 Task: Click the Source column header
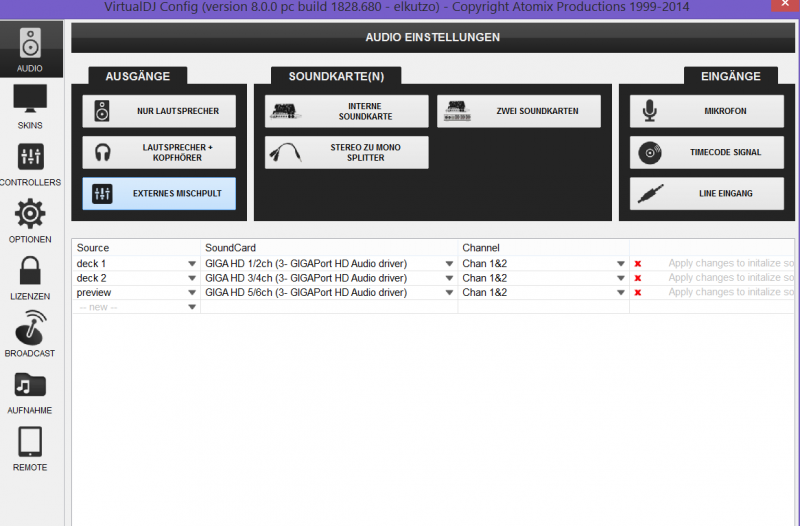(x=93, y=248)
